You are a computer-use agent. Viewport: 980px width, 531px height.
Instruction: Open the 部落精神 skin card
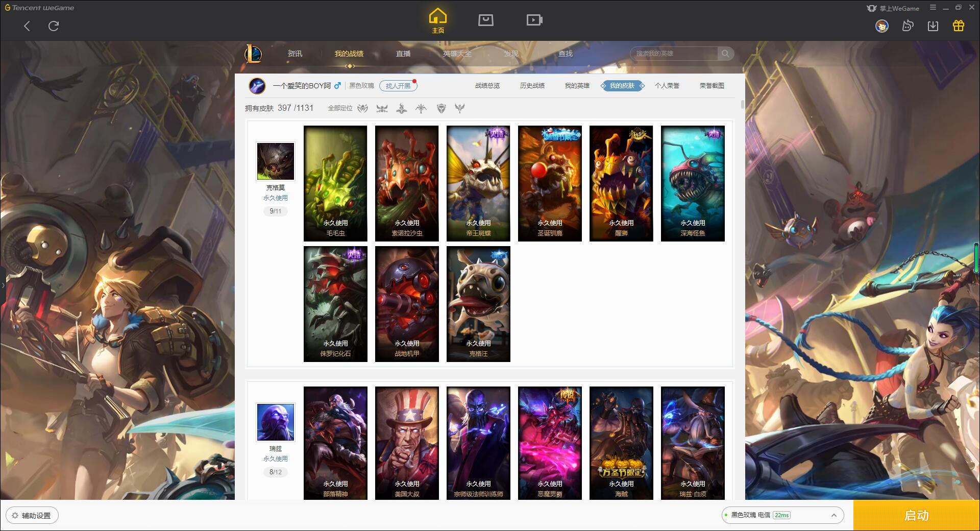point(335,443)
